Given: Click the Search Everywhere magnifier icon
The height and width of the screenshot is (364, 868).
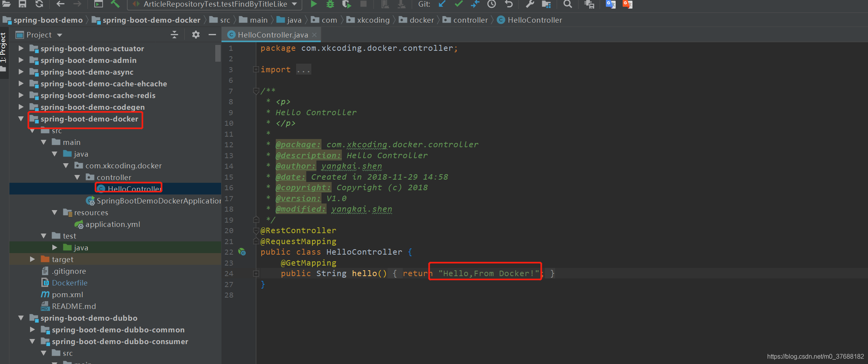Looking at the screenshot, I should (x=568, y=4).
